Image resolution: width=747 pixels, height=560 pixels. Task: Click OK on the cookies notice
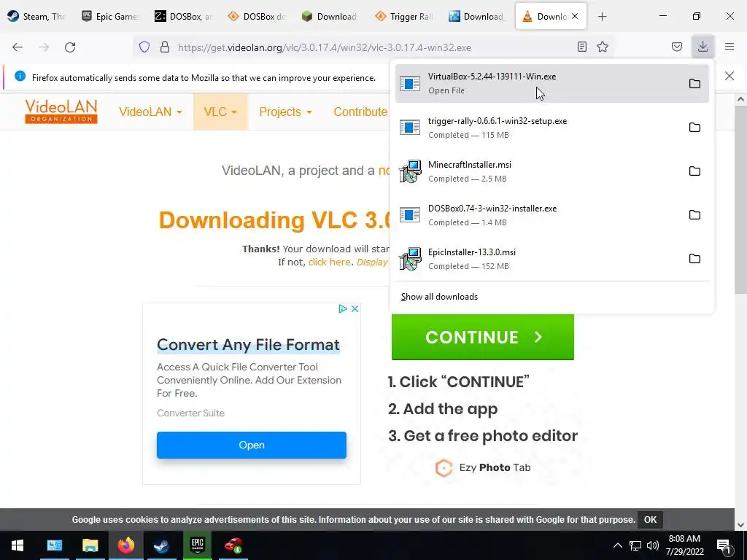click(650, 520)
